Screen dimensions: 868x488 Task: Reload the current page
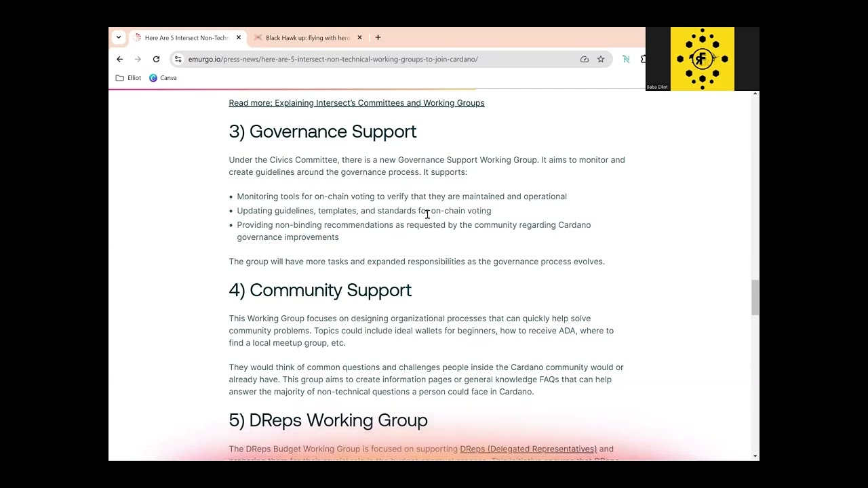click(x=156, y=59)
